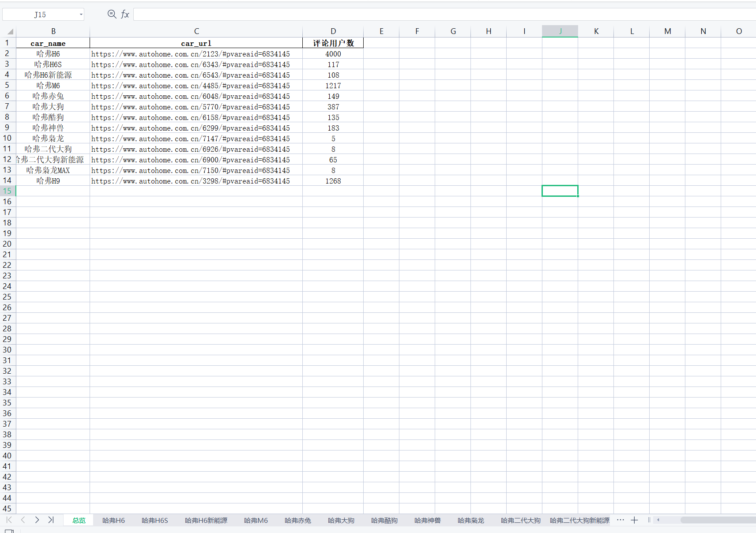This screenshot has height=533, width=756.
Task: Go to previous sheet tab arrow
Action: tap(23, 520)
